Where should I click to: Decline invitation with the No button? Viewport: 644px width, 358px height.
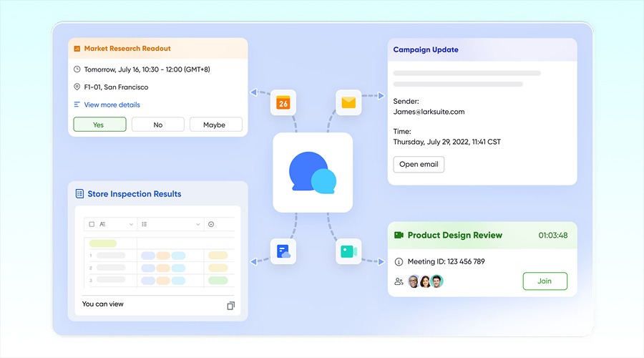157,125
